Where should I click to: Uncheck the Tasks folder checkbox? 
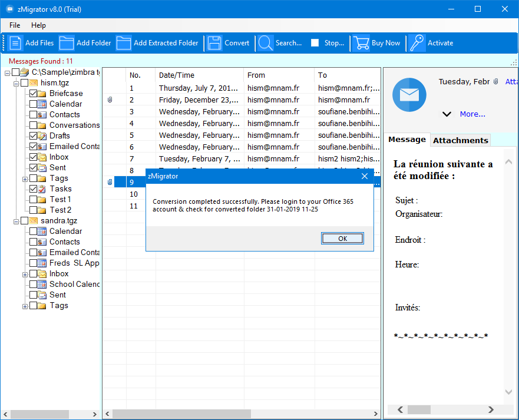point(33,188)
